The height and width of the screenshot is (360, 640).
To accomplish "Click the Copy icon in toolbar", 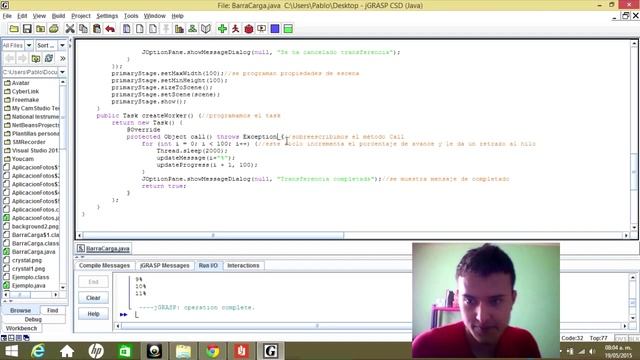I will coord(83,29).
